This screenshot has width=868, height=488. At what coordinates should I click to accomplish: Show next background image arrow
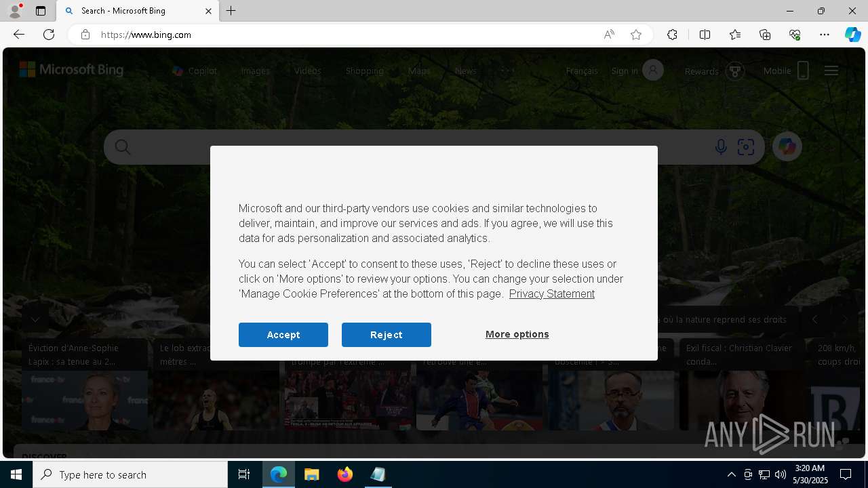844,319
